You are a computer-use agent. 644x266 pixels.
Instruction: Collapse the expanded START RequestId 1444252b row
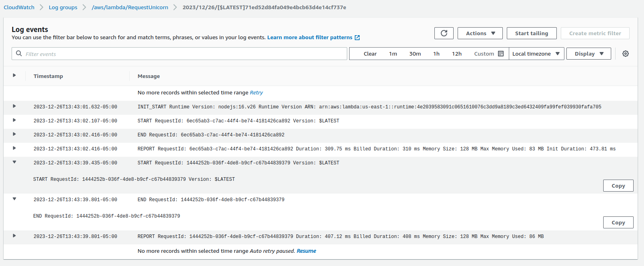[x=14, y=162]
